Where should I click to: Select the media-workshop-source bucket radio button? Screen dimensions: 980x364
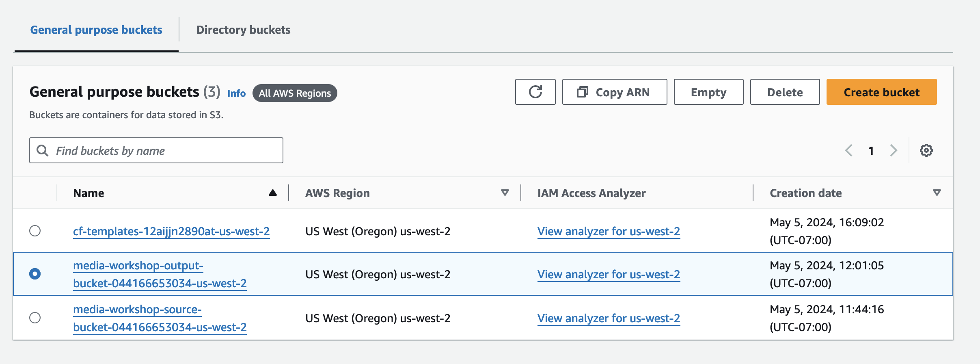coord(35,317)
